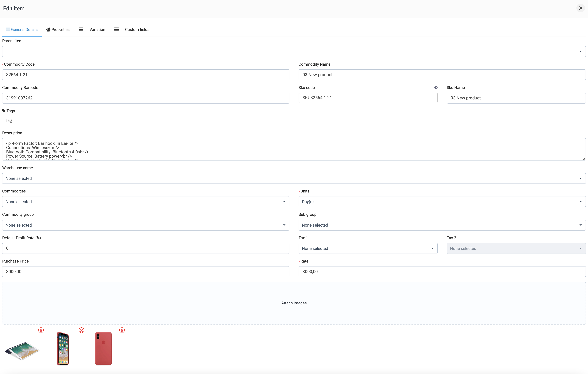Click the Edit item title text
Viewport: 588px width, 374px height.
(x=14, y=9)
